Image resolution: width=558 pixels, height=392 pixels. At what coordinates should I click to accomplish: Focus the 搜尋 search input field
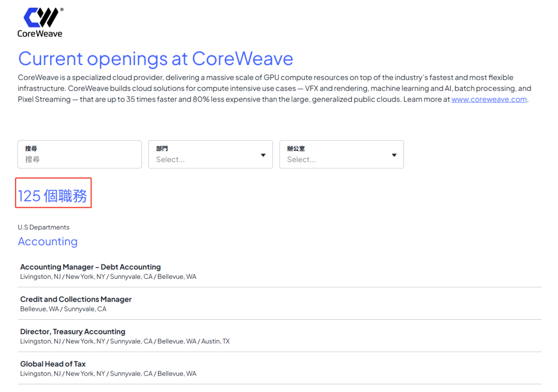pyautogui.click(x=80, y=154)
